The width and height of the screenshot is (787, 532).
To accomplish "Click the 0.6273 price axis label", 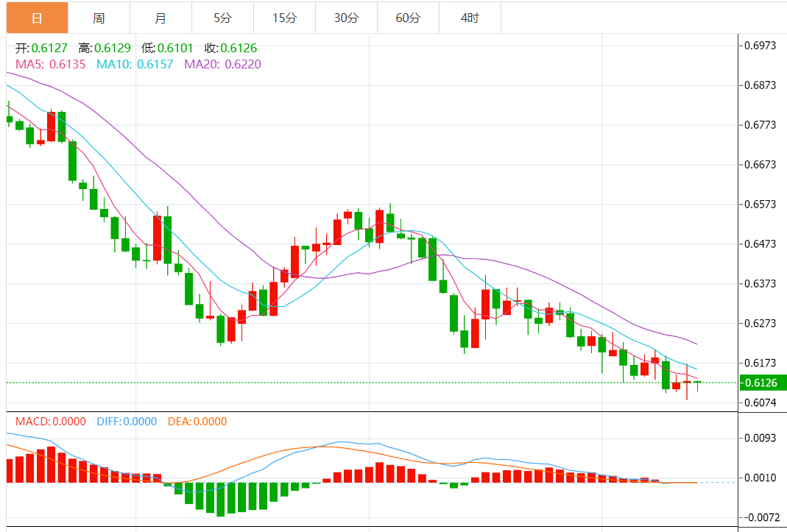I will (760, 323).
